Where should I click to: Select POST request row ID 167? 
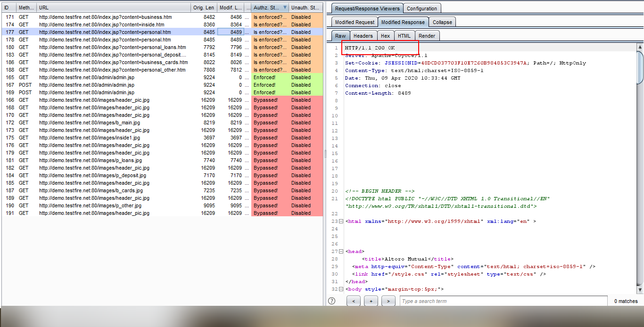(x=163, y=85)
